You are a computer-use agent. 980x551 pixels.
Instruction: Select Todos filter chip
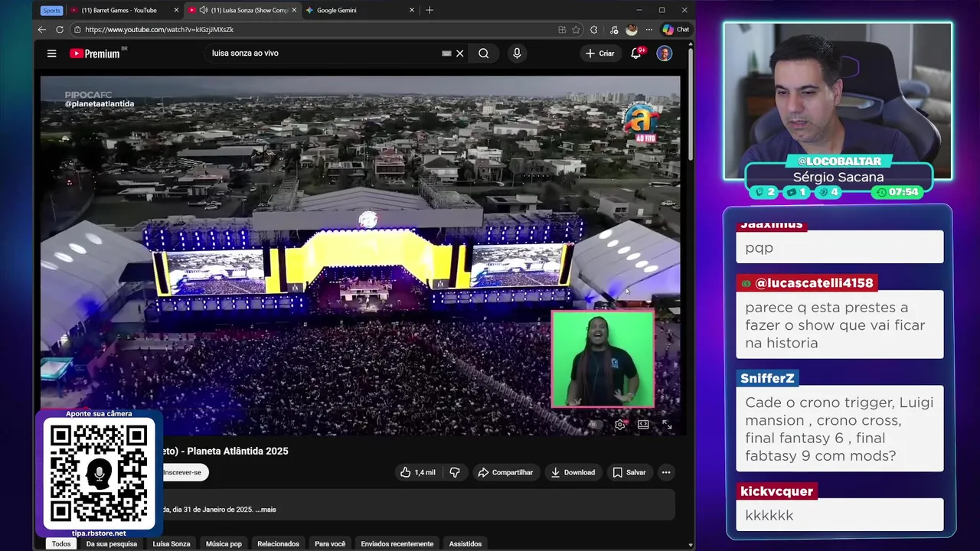pyautogui.click(x=61, y=544)
